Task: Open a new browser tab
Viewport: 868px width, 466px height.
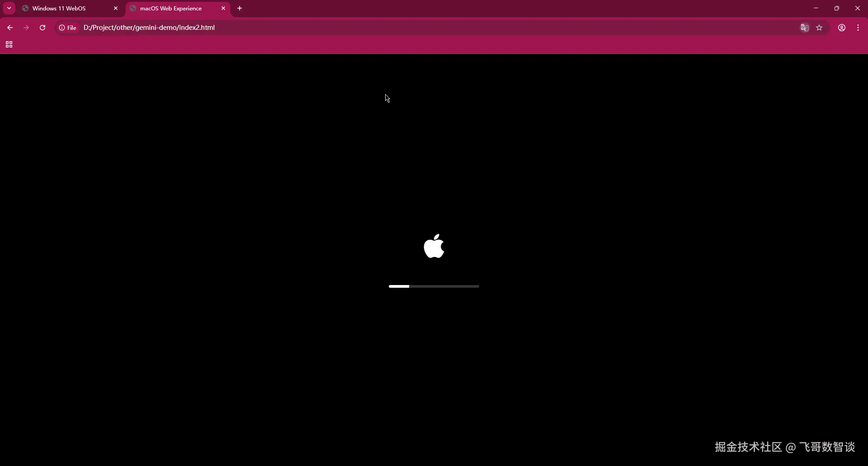Action: click(x=240, y=8)
